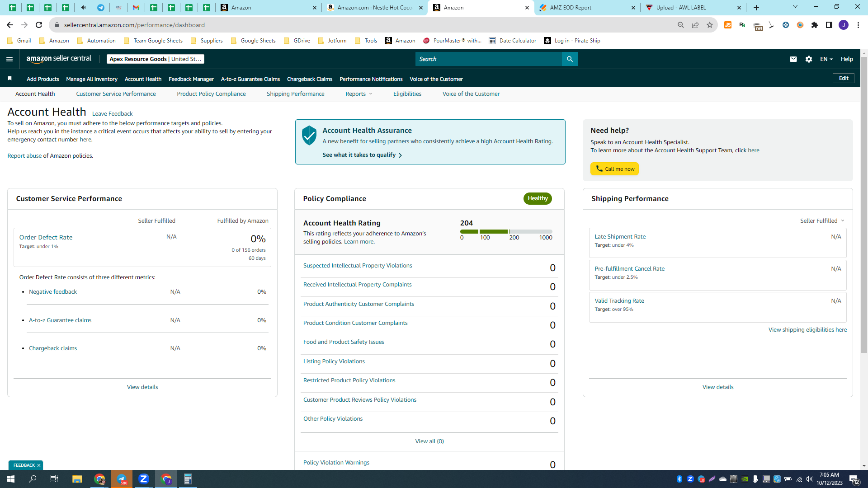868x488 pixels.
Task: Click View all (0) link
Action: (429, 441)
